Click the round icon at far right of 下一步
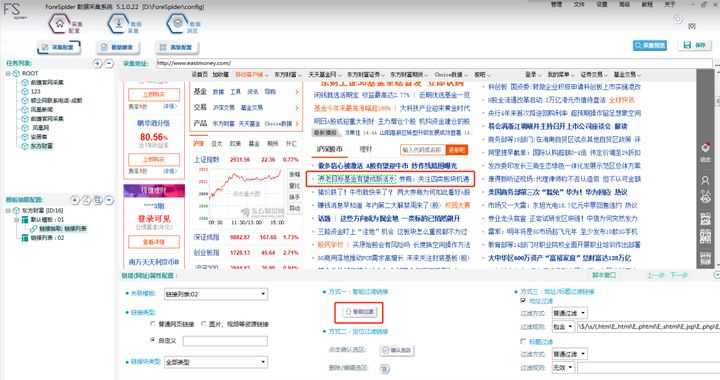The width and height of the screenshot is (720, 380). point(717,274)
